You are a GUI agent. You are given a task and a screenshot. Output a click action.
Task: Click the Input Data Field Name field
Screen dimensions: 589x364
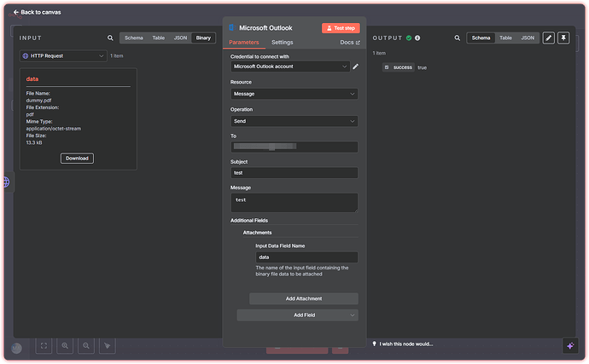click(306, 257)
